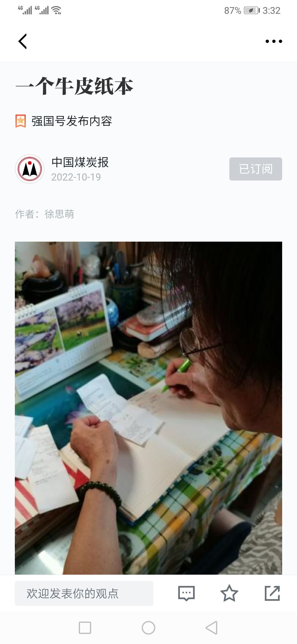Click the 强国号 bookmark badge icon

pyautogui.click(x=20, y=121)
